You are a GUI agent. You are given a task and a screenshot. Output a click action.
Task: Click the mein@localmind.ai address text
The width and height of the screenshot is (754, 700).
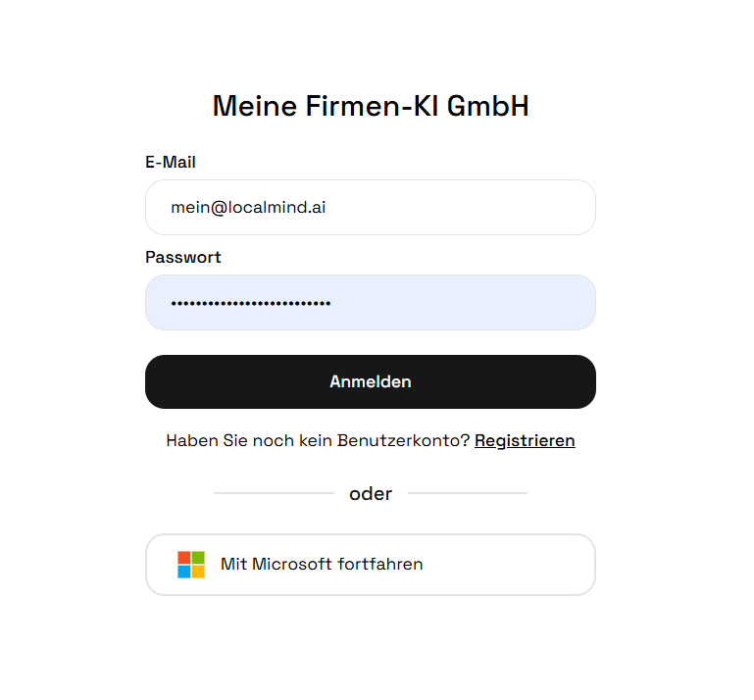248,208
